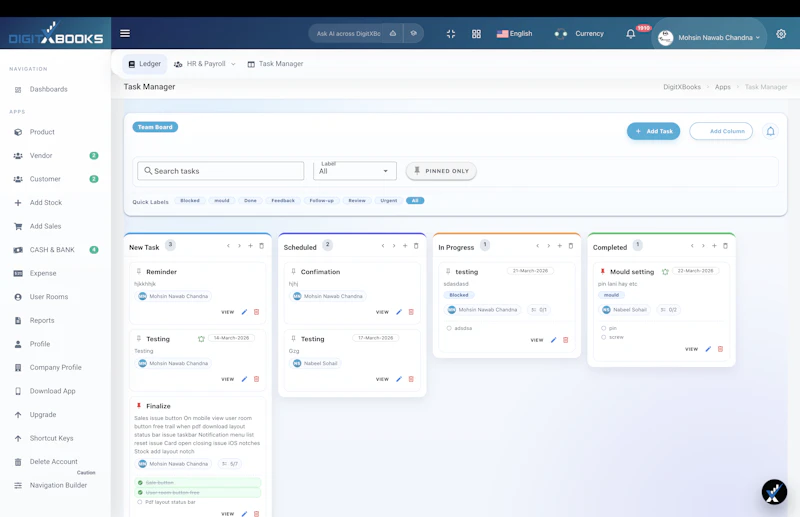
Task: Delete the testing card in In Progress
Action: pos(566,340)
